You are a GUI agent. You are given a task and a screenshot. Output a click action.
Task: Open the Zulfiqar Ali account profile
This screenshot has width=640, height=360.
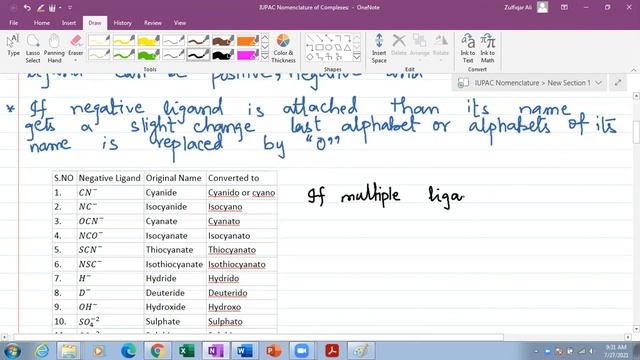(x=526, y=7)
